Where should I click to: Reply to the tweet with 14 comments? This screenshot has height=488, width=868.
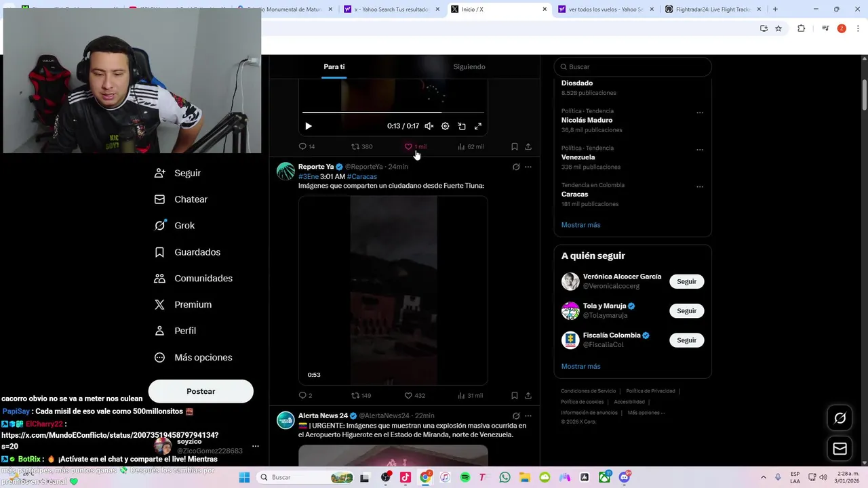tap(307, 146)
